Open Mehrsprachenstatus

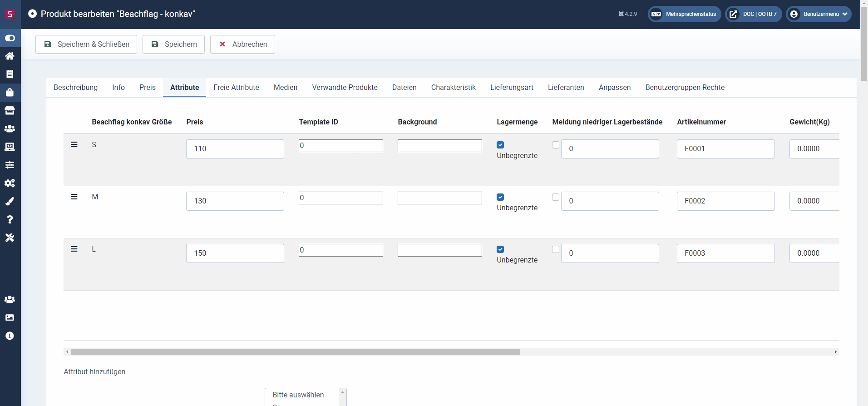point(684,14)
